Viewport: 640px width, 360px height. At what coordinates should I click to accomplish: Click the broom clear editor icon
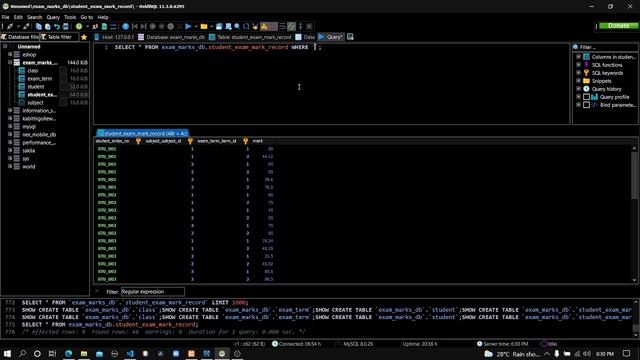(255, 27)
